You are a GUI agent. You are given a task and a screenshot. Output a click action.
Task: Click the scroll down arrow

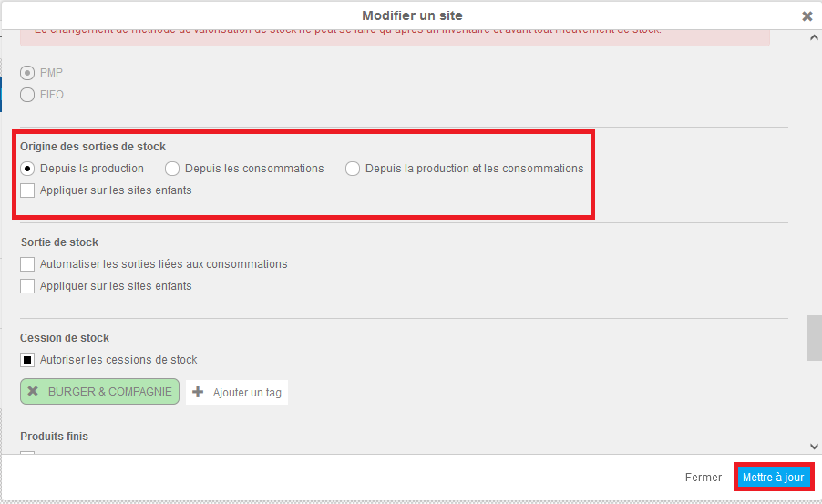pos(814,447)
